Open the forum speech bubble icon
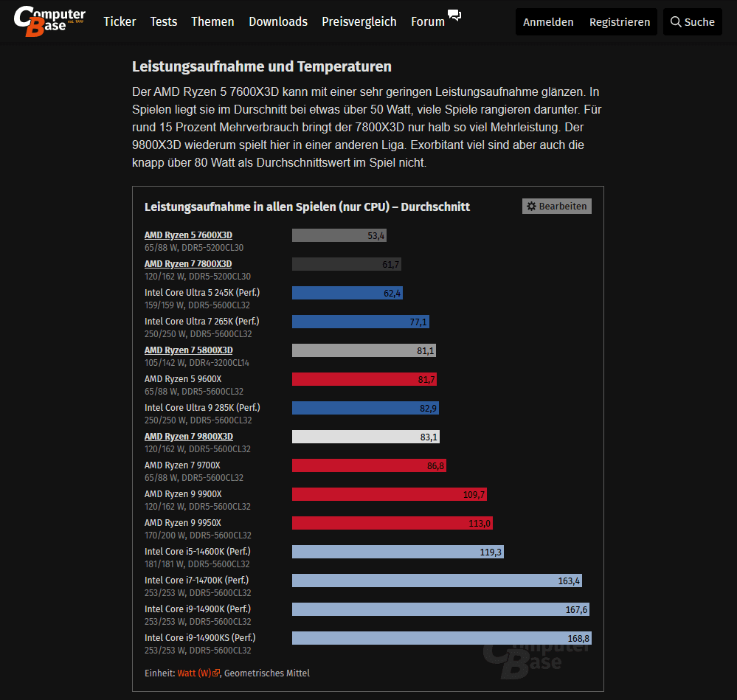The image size is (737, 700). coord(454,15)
